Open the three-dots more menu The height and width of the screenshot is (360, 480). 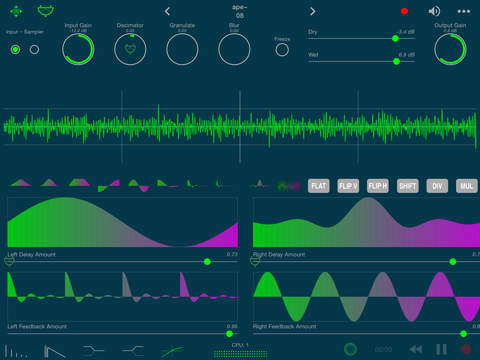[464, 11]
